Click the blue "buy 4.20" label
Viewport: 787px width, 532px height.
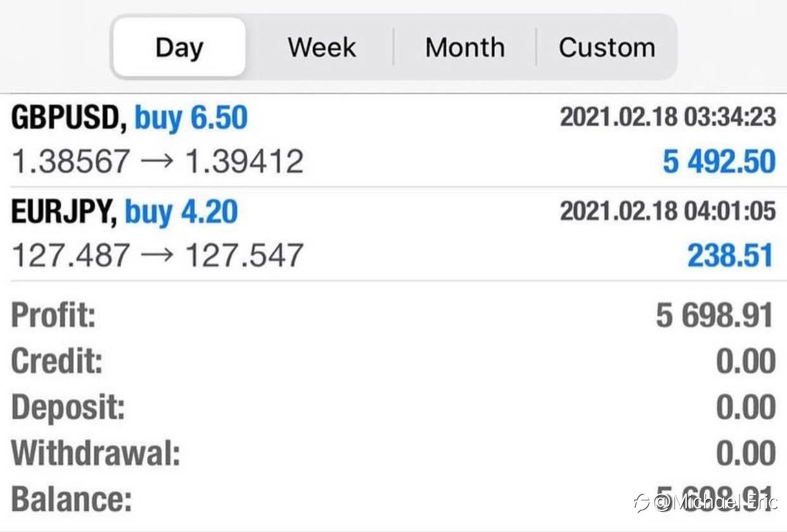181,213
